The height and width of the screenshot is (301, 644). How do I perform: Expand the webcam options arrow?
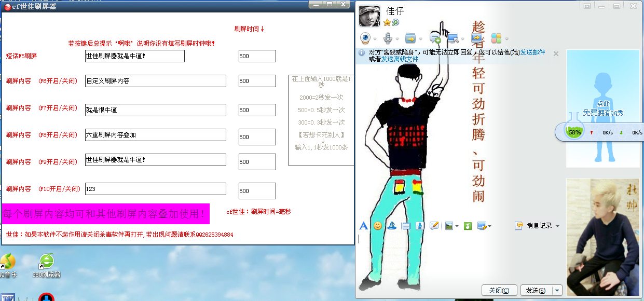coord(375,38)
